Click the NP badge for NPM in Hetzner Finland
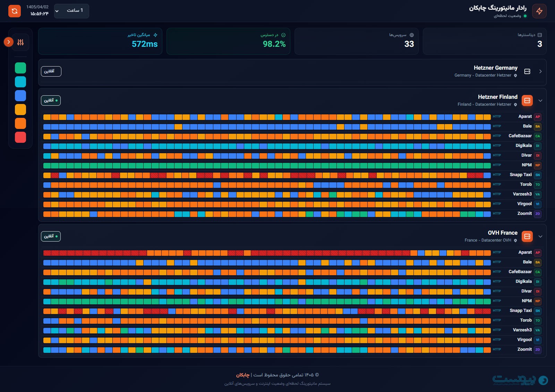This screenshot has height=392, width=555. click(x=538, y=165)
